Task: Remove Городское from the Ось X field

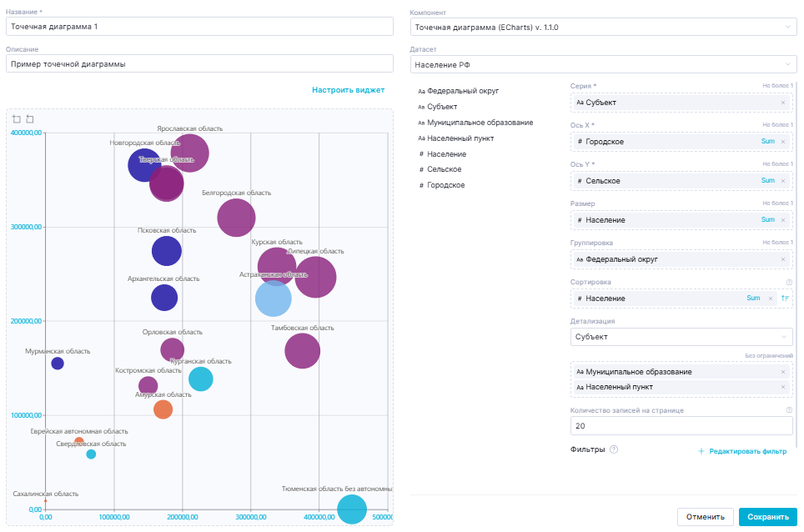Action: [x=782, y=142]
